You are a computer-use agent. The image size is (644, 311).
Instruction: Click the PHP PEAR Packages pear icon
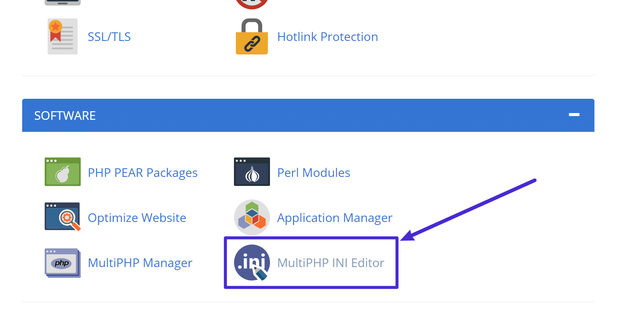(62, 172)
